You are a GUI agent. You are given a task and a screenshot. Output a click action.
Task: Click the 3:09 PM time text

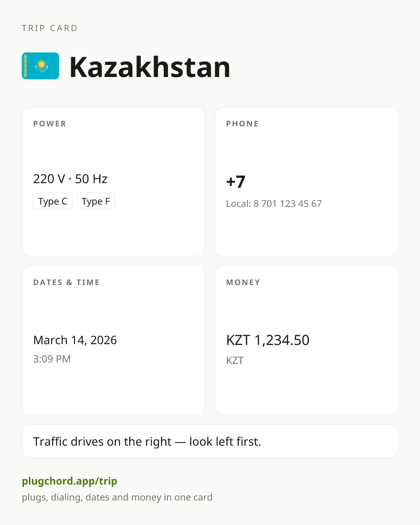52,359
